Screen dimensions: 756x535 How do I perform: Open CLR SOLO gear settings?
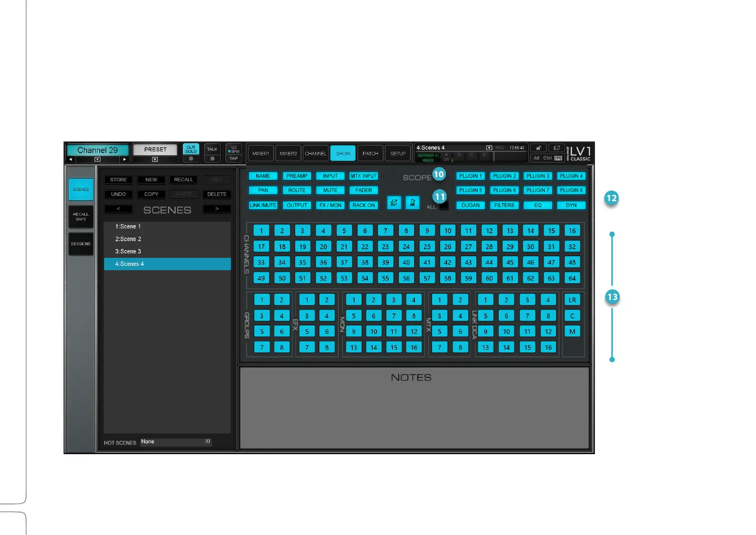191,159
